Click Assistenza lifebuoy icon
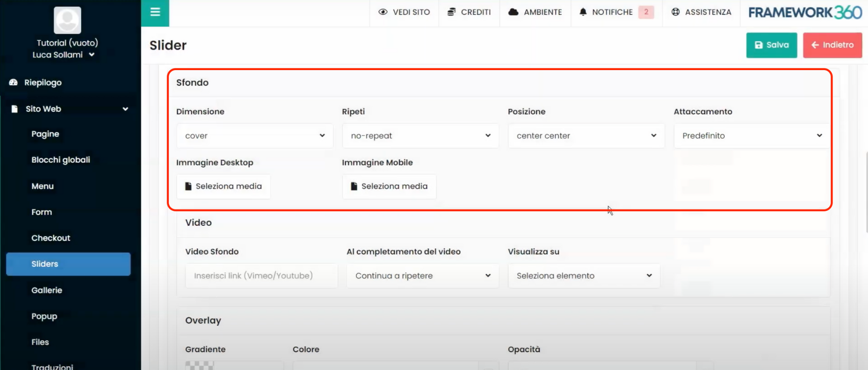 pyautogui.click(x=675, y=12)
